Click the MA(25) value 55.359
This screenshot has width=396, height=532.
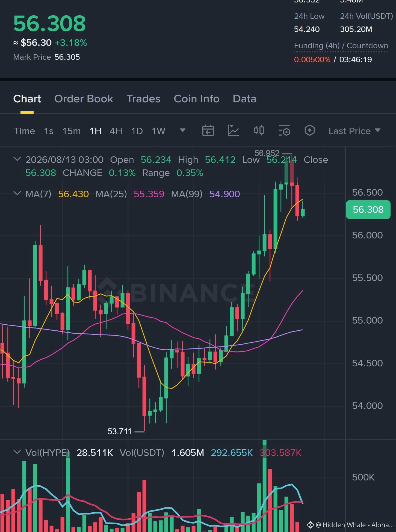(149, 194)
